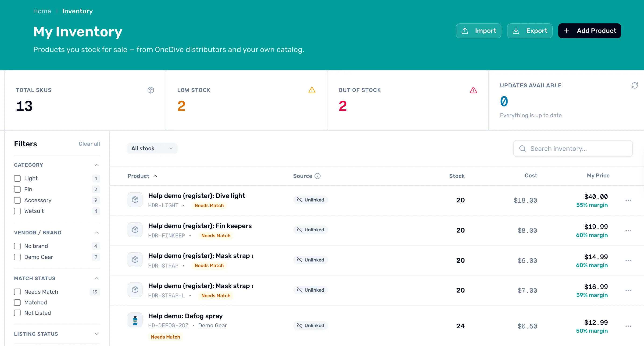Sort by the Stock column header
The image size is (644, 346).
pyautogui.click(x=457, y=176)
